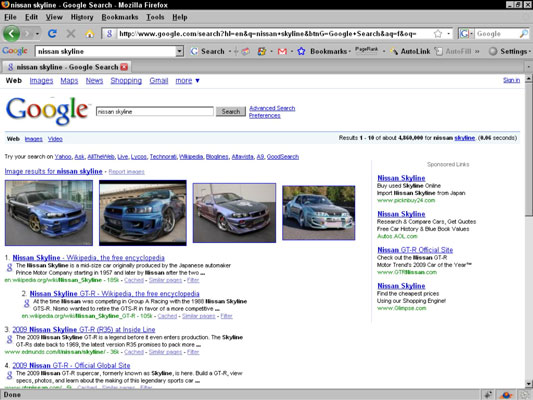Open the back/forward history dropdown arrow
The width and height of the screenshot is (533, 400).
[x=37, y=34]
